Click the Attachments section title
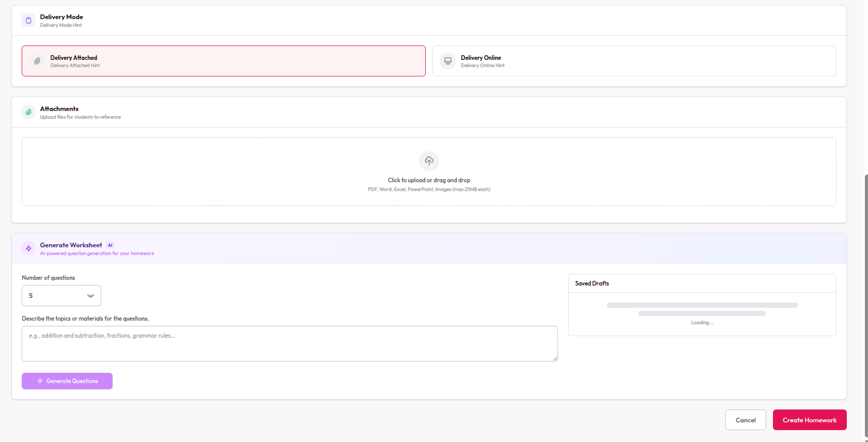Image resolution: width=868 pixels, height=442 pixels. point(59,109)
